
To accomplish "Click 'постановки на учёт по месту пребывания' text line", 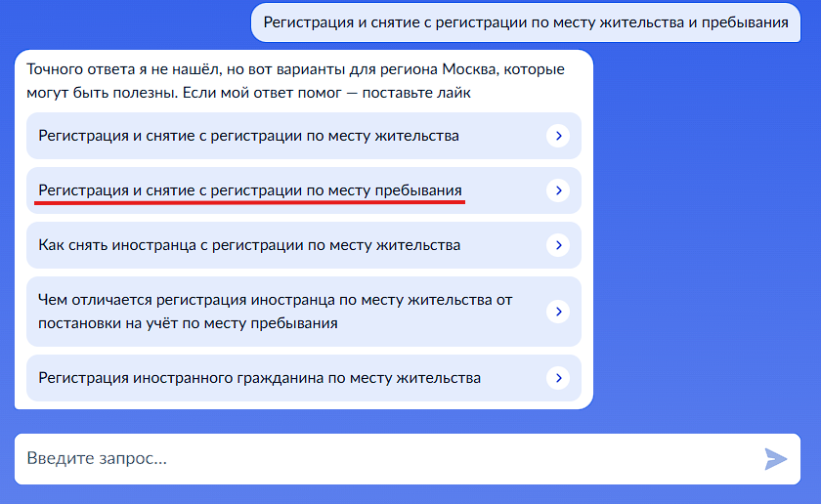I will (x=188, y=323).
